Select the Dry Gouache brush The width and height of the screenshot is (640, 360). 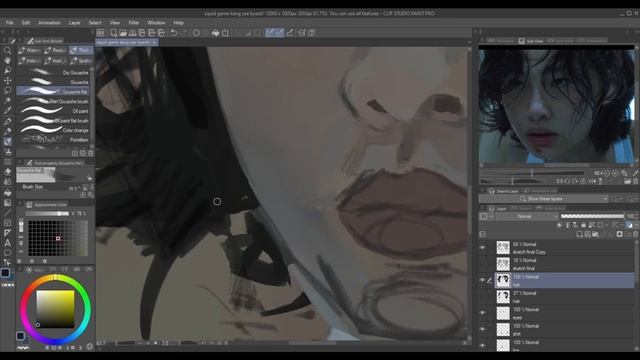point(54,73)
